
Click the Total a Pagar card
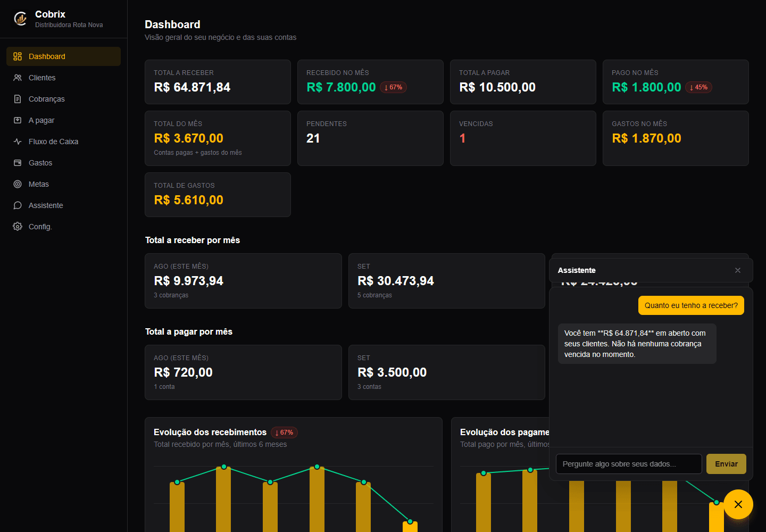click(523, 82)
